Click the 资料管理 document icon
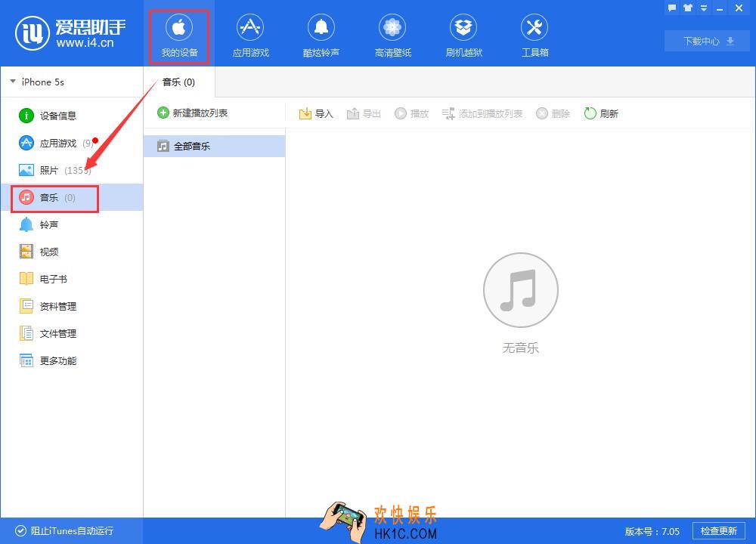Viewport: 756px width, 544px height. click(26, 306)
